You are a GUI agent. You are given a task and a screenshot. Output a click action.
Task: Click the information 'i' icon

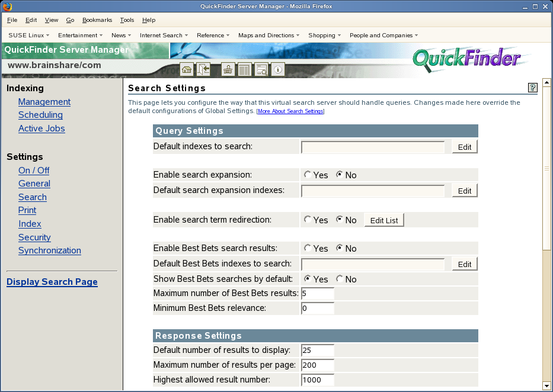(x=278, y=69)
